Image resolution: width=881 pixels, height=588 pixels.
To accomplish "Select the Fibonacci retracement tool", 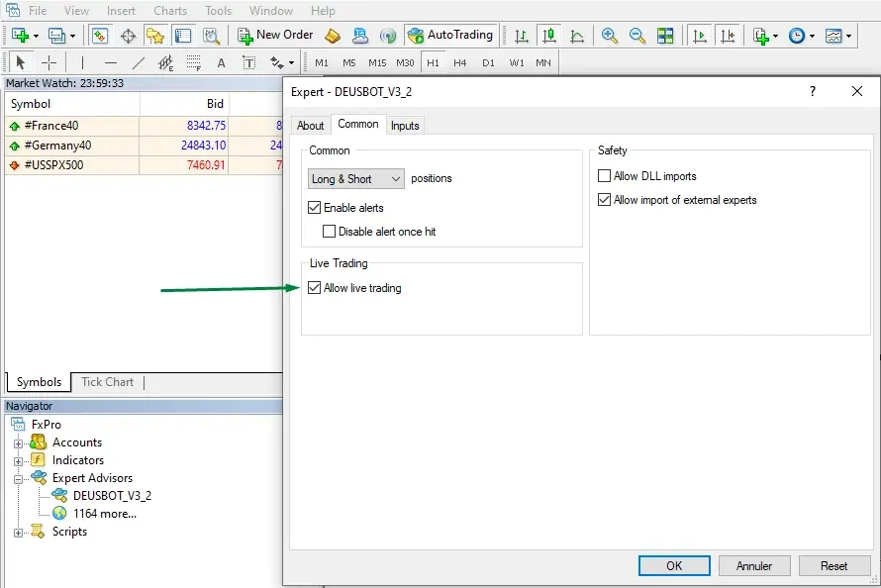I will point(194,63).
